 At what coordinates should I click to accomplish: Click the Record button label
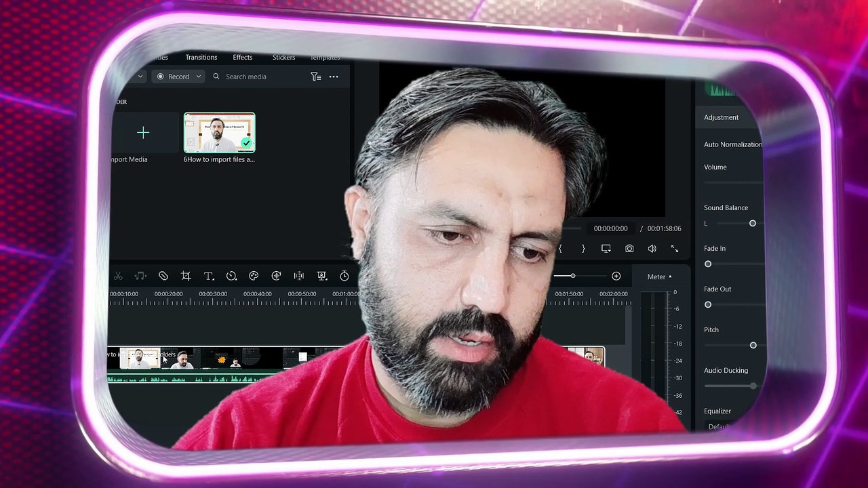tap(179, 77)
